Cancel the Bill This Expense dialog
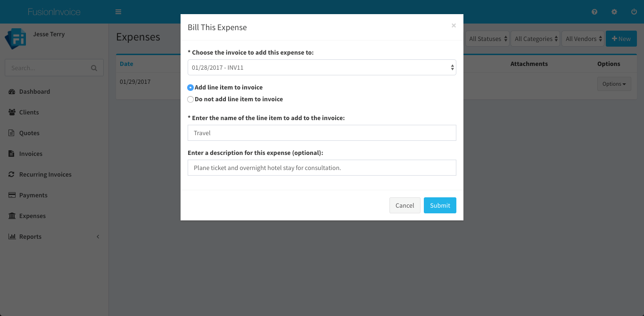The image size is (644, 316). click(405, 205)
